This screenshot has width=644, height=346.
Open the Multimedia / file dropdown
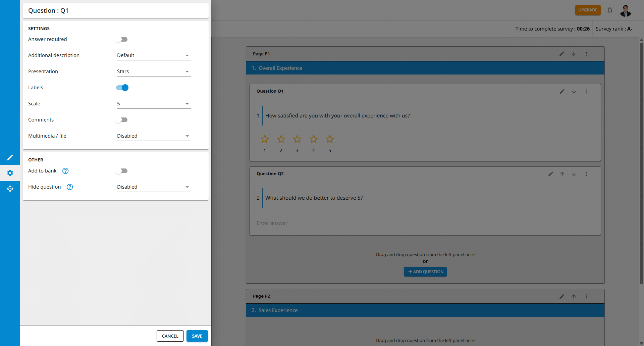pyautogui.click(x=154, y=136)
